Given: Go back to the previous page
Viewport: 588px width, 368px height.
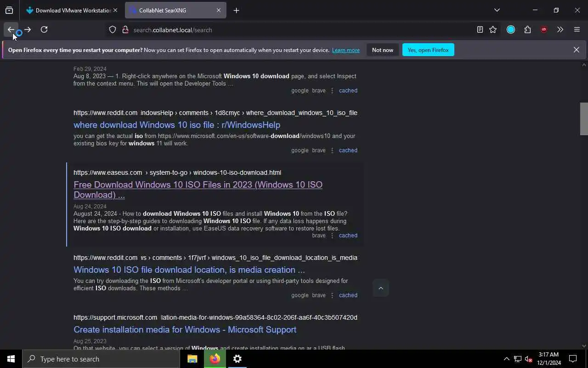Looking at the screenshot, I should coord(11,29).
